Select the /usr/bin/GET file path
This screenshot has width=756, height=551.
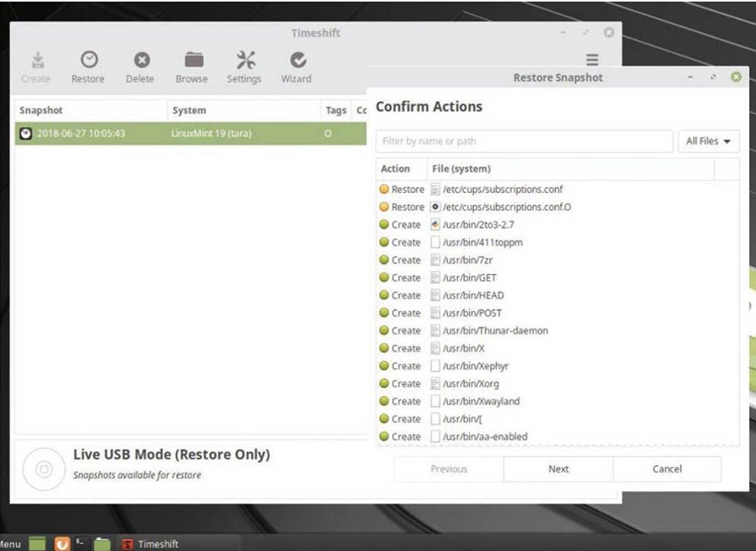pos(470,278)
